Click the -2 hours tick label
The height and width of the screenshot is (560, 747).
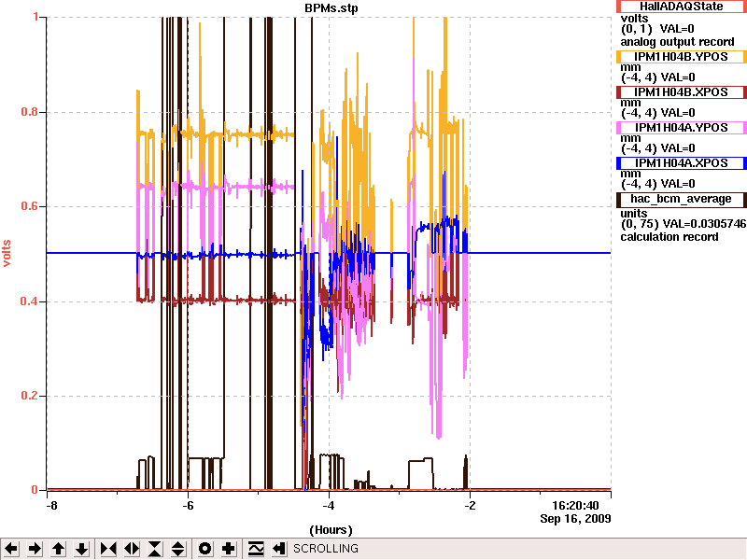(x=470, y=506)
